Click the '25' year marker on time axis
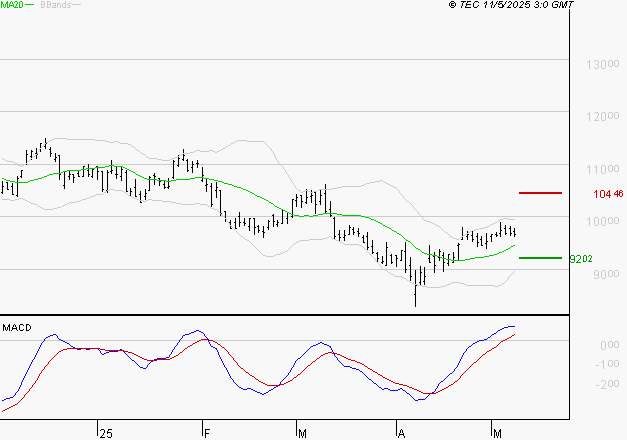The width and height of the screenshot is (627, 440). 105,432
